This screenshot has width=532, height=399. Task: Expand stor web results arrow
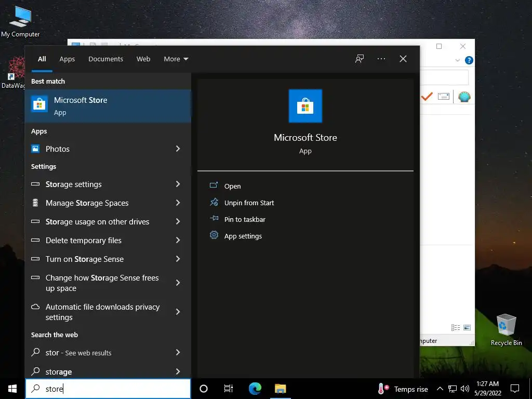pos(178,352)
